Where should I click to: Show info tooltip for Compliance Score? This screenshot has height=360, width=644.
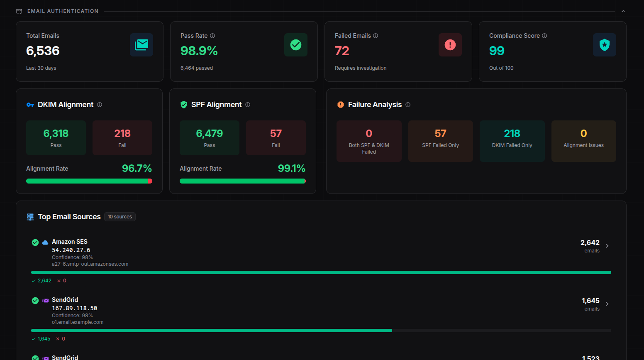click(544, 36)
